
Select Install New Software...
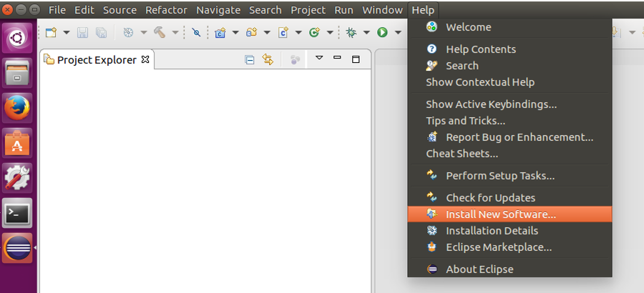(x=509, y=214)
